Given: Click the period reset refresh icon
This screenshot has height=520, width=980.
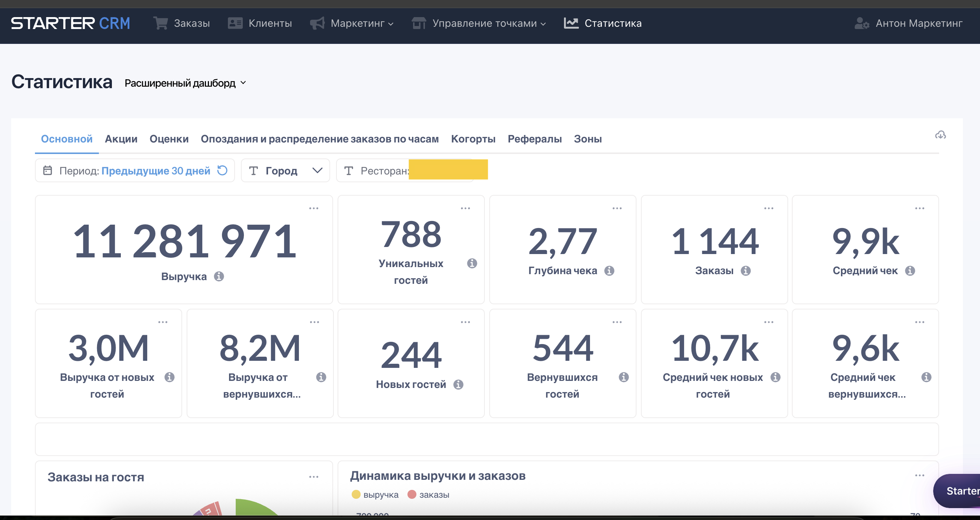Looking at the screenshot, I should pos(222,170).
